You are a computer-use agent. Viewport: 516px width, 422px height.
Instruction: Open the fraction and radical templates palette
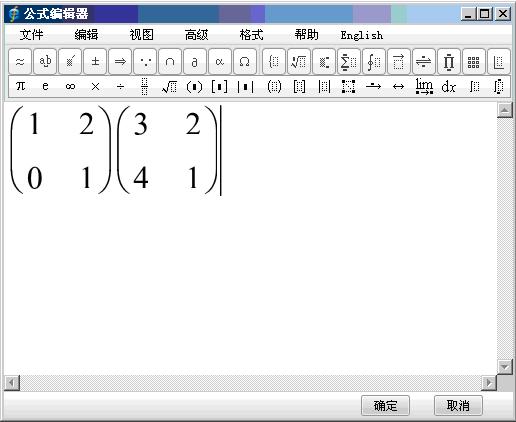tap(298, 61)
